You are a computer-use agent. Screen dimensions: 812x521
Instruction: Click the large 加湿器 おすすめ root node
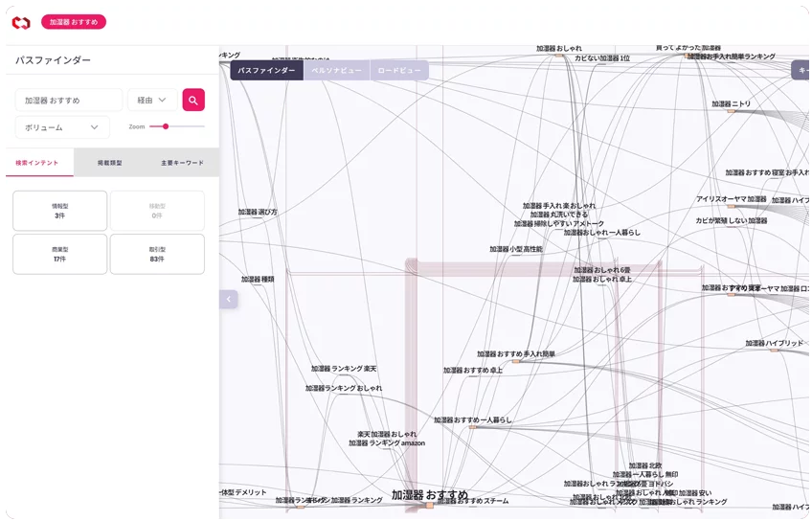[429, 495]
